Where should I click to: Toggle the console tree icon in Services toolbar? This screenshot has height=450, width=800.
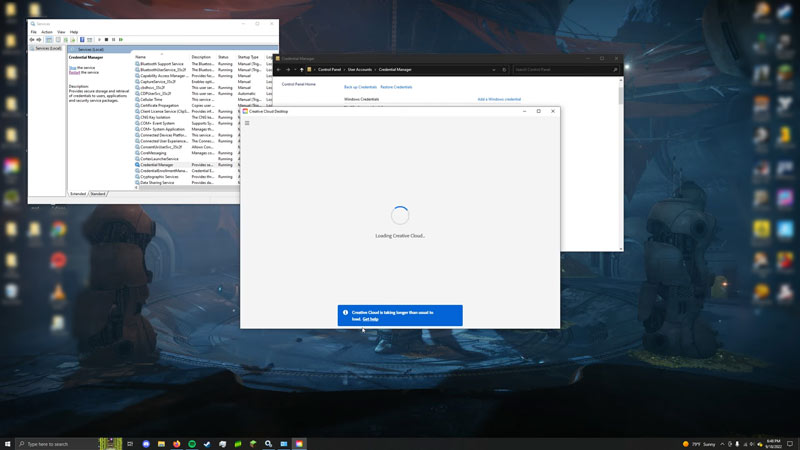point(49,40)
